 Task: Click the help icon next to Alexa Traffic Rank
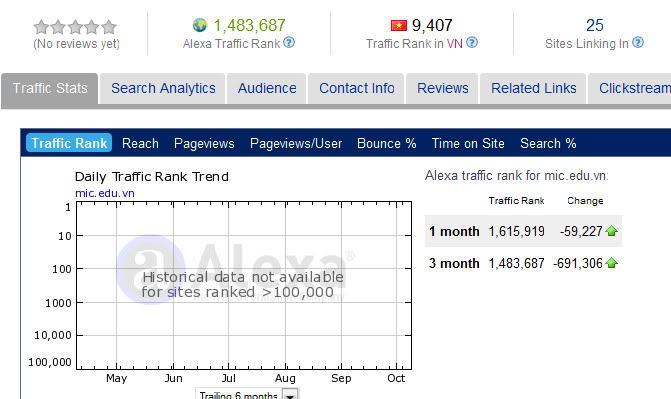coord(289,42)
